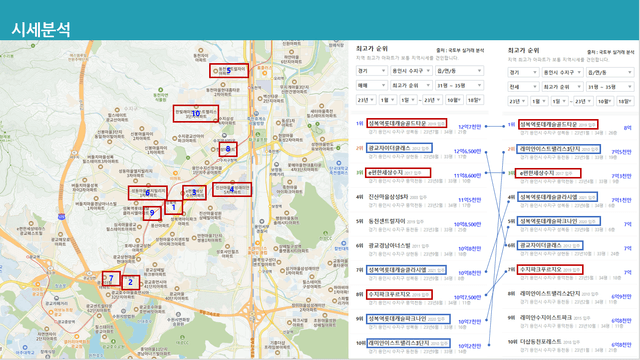Open 읍/면/동 dropdown in the 매매 panel
Image resolution: width=640 pixels, height=360 pixels.
pyautogui.click(x=460, y=71)
